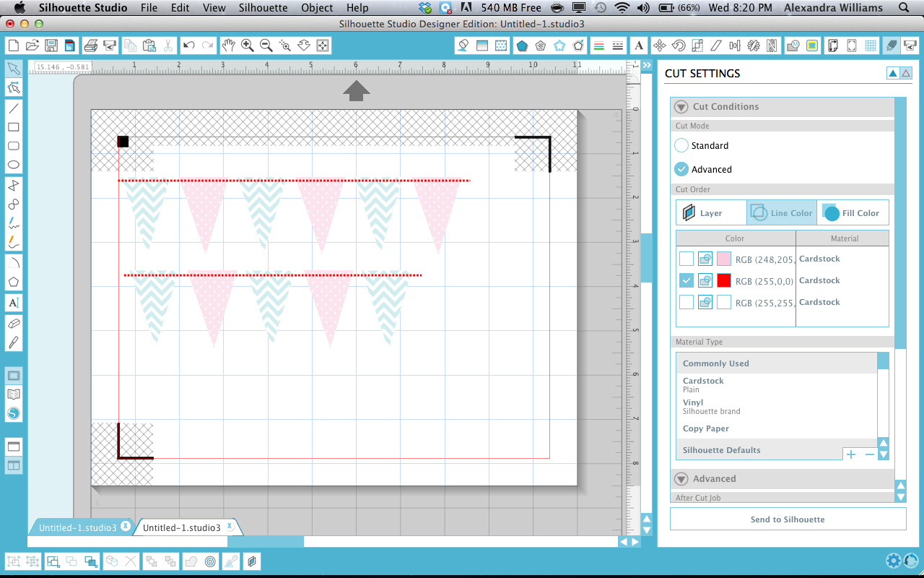
Task: Click the Undo arrow in the toolbar
Action: point(189,46)
